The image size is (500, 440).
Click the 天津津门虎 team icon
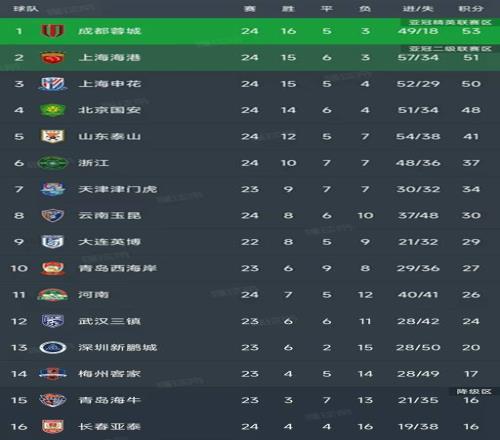[52, 189]
